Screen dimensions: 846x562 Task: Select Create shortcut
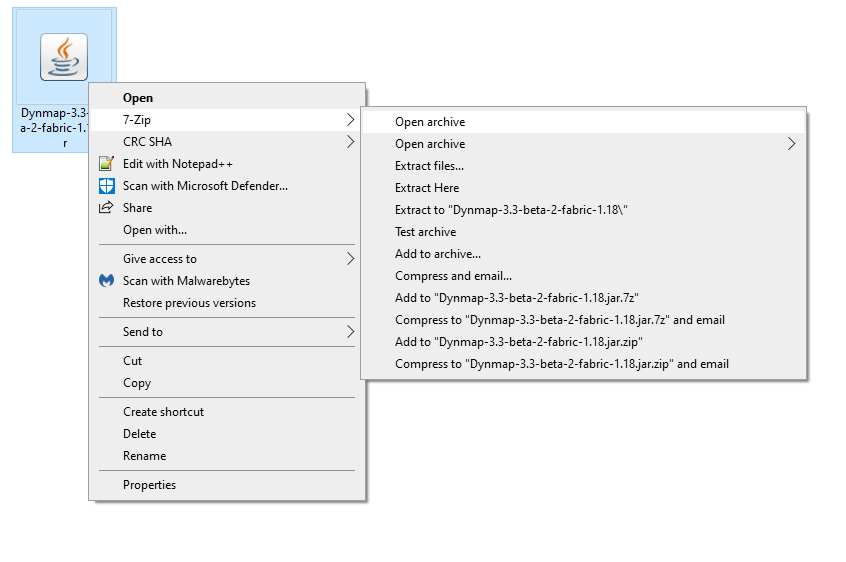click(x=227, y=412)
